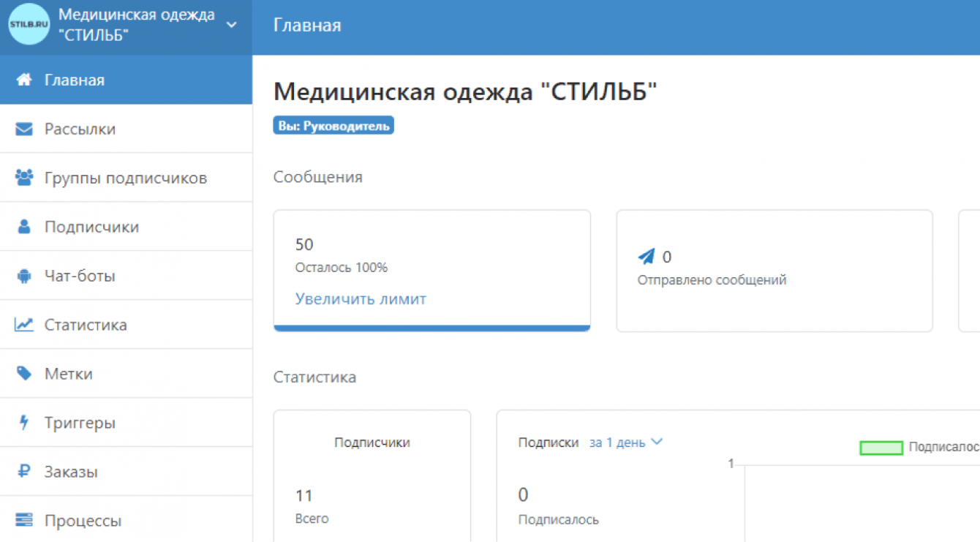Open Заказы in the sidebar
The height and width of the screenshot is (542, 980).
click(x=126, y=472)
